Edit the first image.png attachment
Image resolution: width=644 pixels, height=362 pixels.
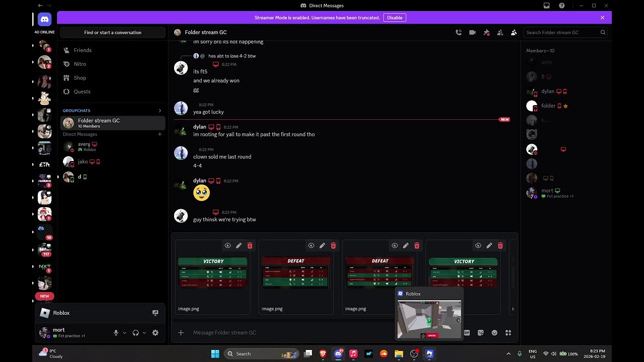(239, 246)
